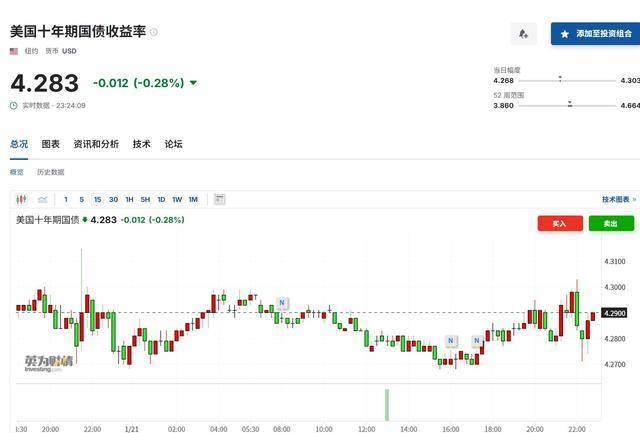Open the chart news toggle icon
Screen dimensions: 640x433
tap(219, 199)
